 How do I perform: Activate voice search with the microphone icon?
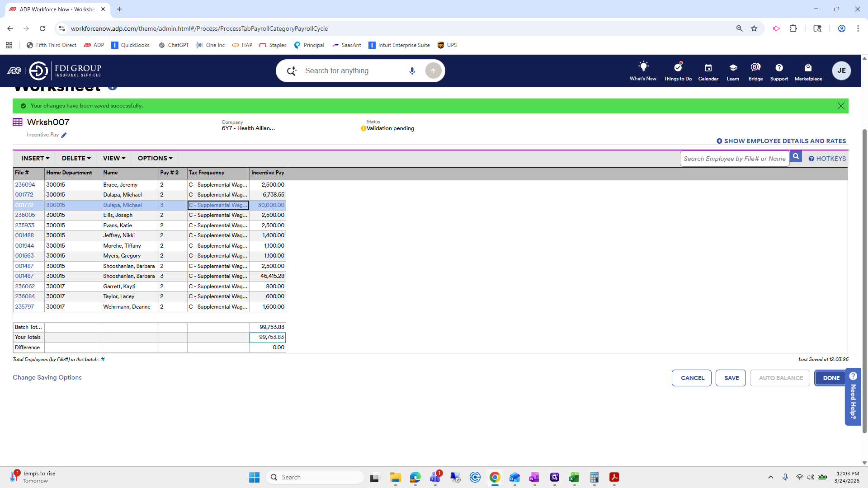pyautogui.click(x=412, y=70)
